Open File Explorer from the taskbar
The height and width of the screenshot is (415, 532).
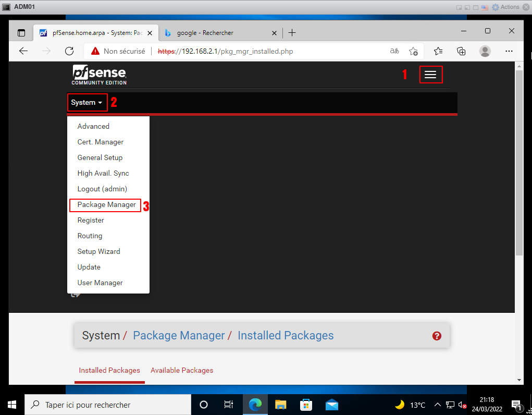point(281,405)
